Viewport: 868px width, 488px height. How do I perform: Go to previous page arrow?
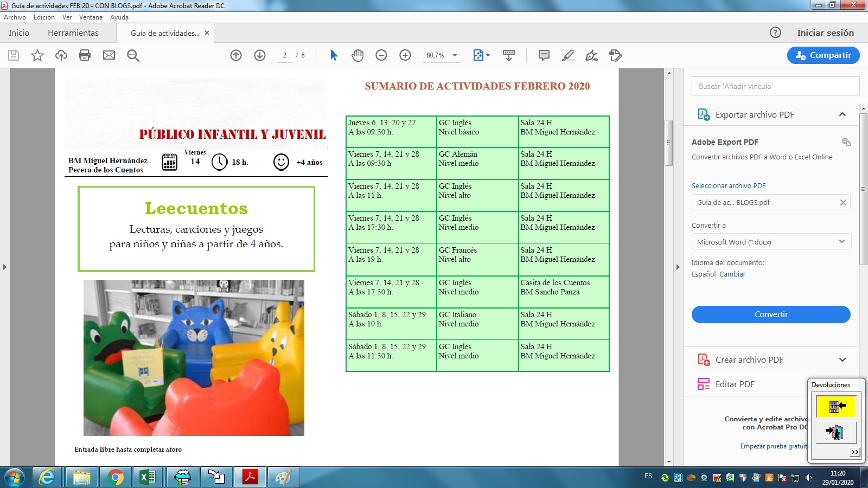click(x=236, y=55)
